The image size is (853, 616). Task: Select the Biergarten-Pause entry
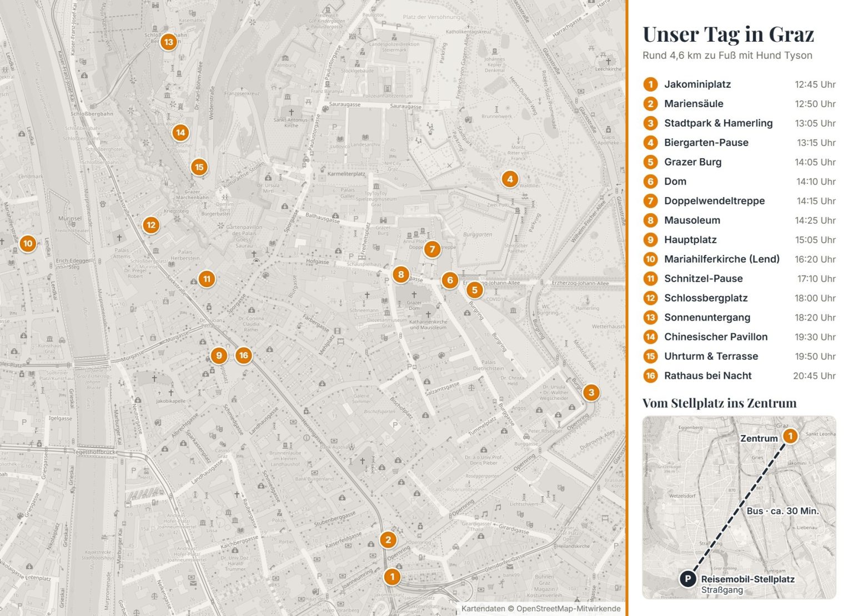tap(739, 143)
